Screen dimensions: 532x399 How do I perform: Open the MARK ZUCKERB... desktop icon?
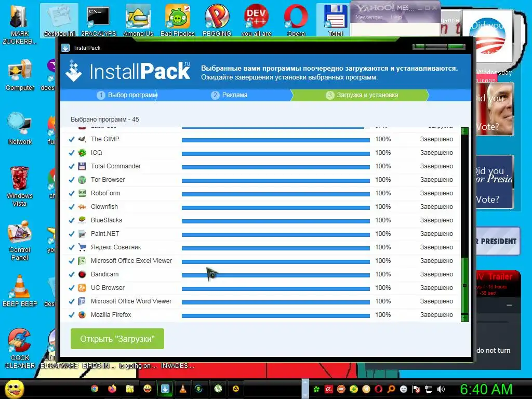pos(19,24)
